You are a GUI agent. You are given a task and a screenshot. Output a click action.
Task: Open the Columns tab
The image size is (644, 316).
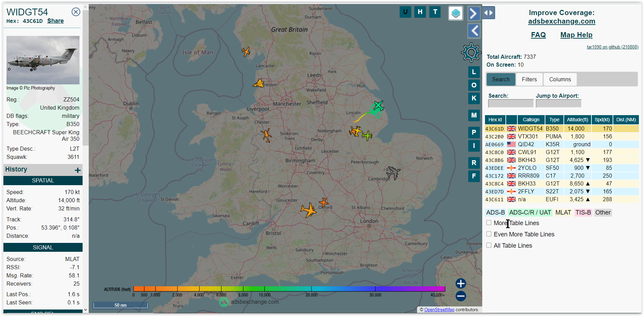click(560, 79)
